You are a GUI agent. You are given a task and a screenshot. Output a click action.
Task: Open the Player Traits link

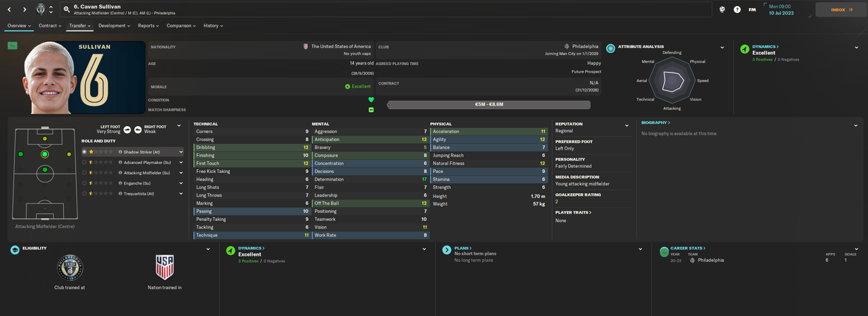point(573,212)
